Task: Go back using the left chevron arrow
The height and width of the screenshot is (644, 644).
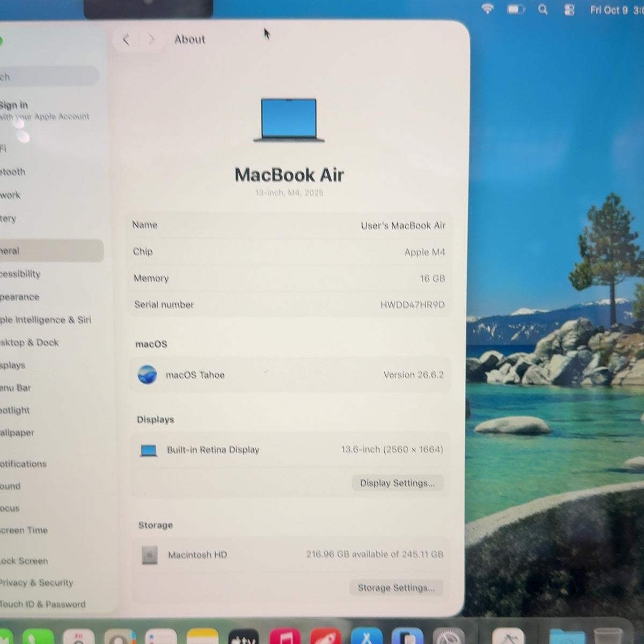Action: click(x=126, y=40)
